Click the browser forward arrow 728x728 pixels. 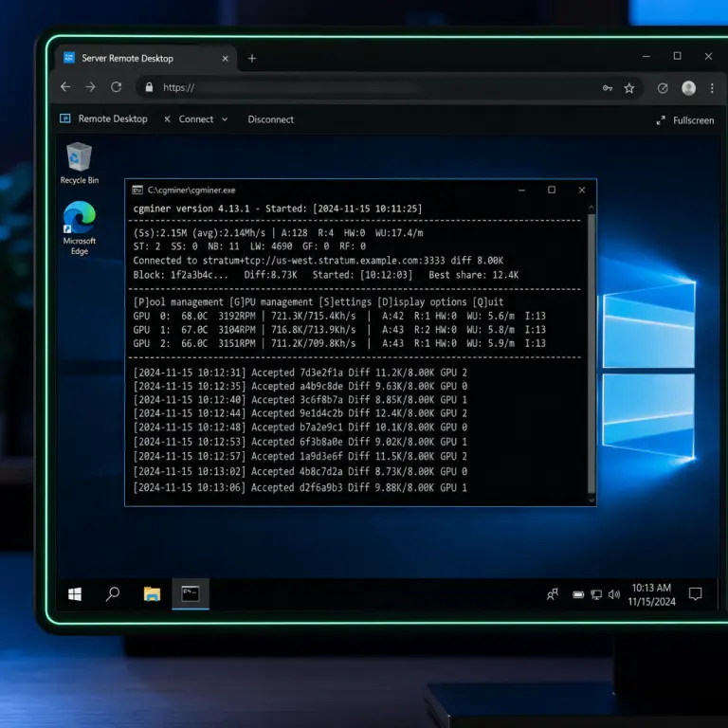91,87
